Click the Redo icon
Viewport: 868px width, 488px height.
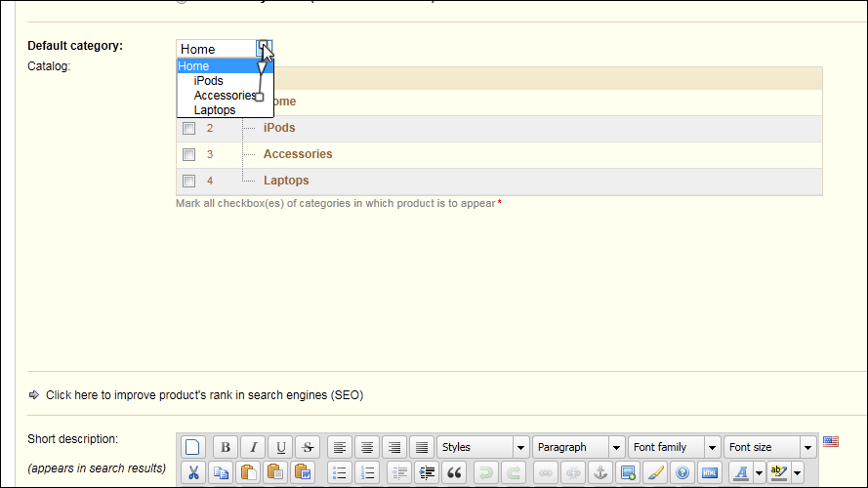514,473
